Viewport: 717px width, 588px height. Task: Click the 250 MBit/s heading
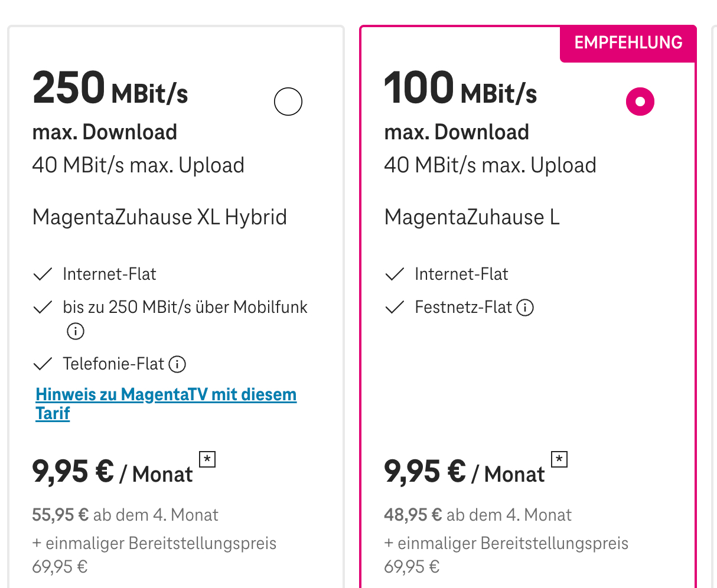click(x=110, y=89)
